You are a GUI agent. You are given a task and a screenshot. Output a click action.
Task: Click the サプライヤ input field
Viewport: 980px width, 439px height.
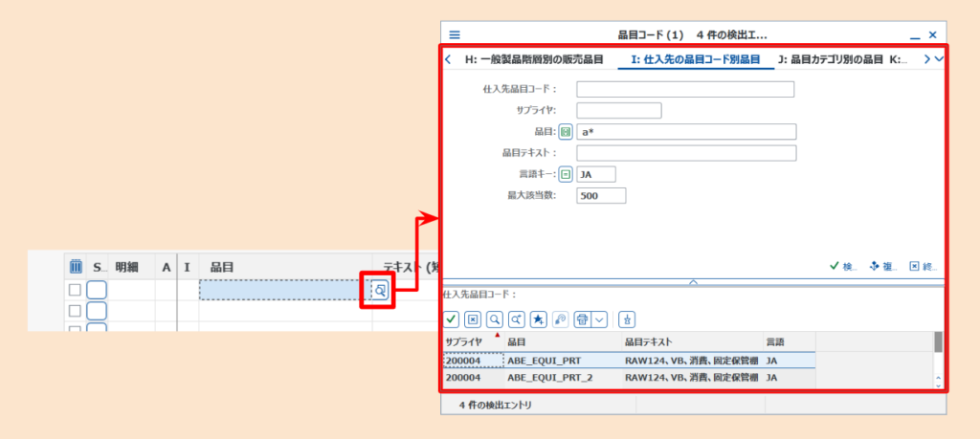pos(619,111)
